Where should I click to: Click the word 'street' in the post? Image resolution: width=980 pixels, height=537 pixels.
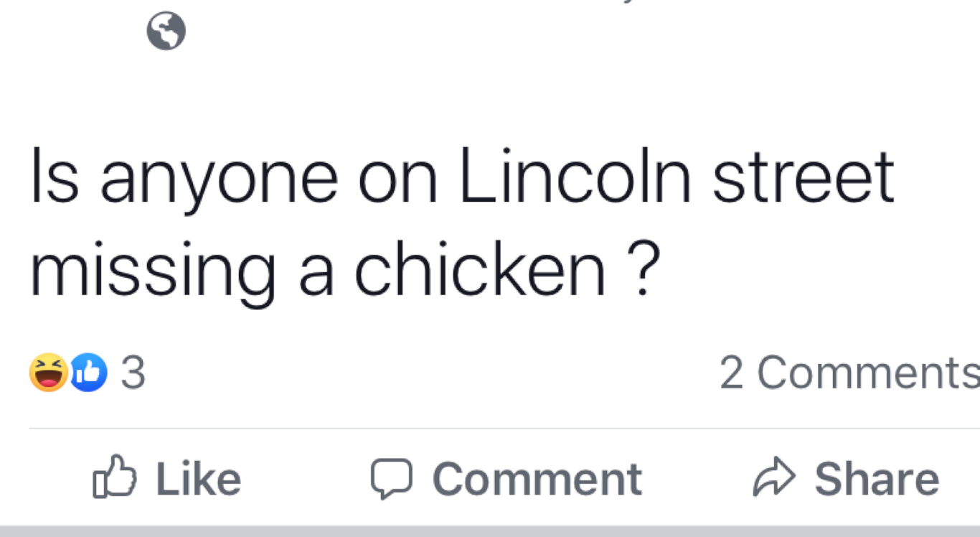(x=804, y=177)
